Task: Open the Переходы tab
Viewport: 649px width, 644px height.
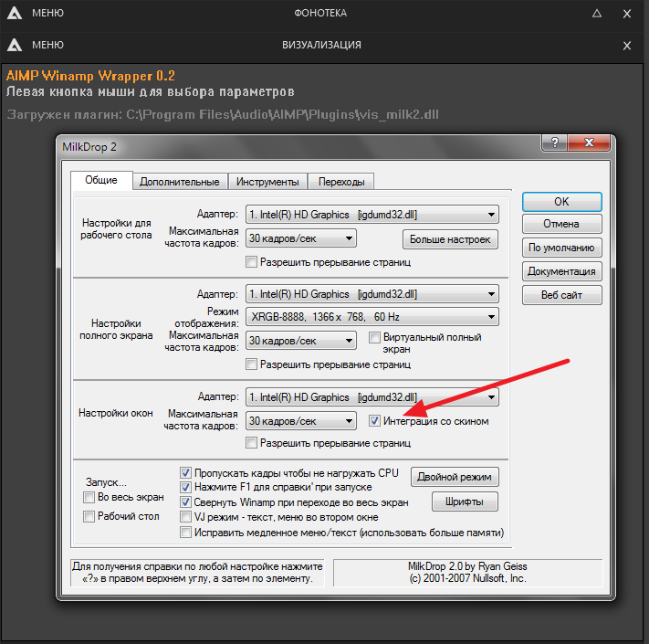Action: pos(341,182)
